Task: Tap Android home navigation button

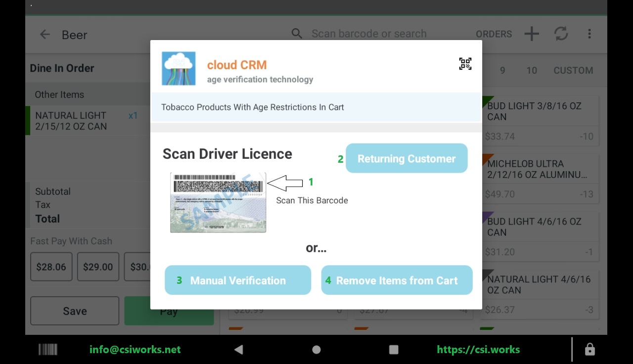Action: pos(316,350)
